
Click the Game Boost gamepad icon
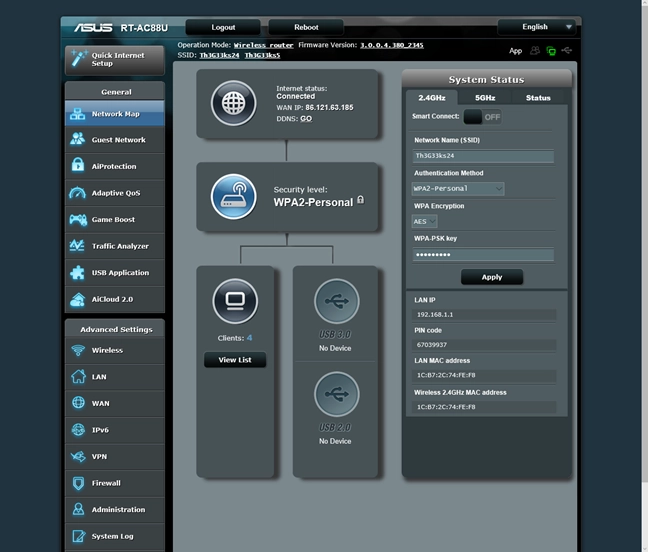coord(78,219)
